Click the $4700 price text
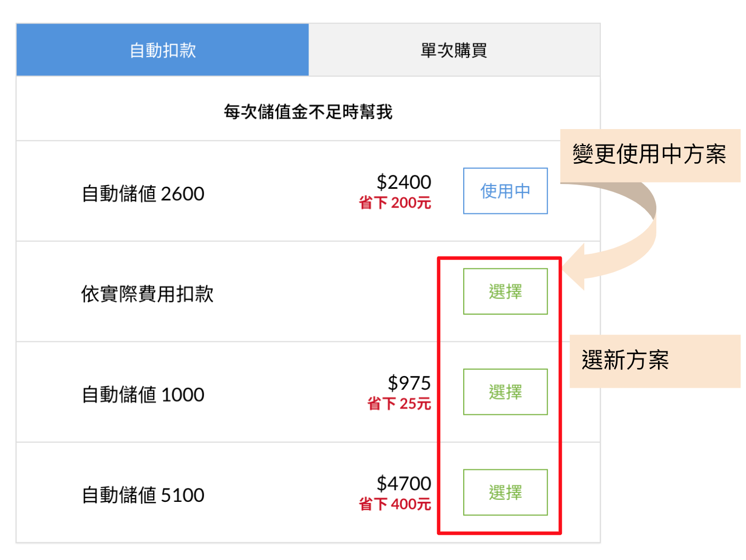Screen dimensions: 746x560 pyautogui.click(x=403, y=483)
